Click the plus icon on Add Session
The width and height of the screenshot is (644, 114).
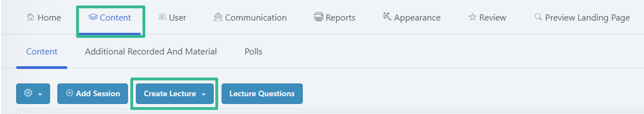pos(69,93)
